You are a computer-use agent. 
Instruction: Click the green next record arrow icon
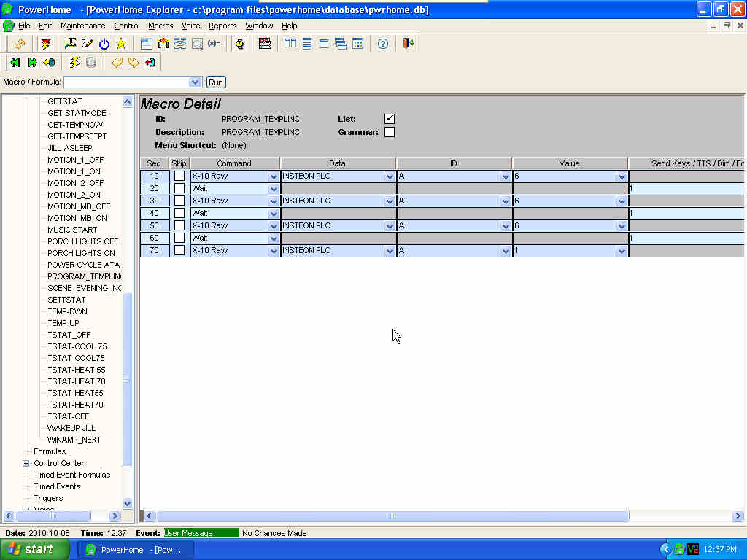[x=32, y=63]
